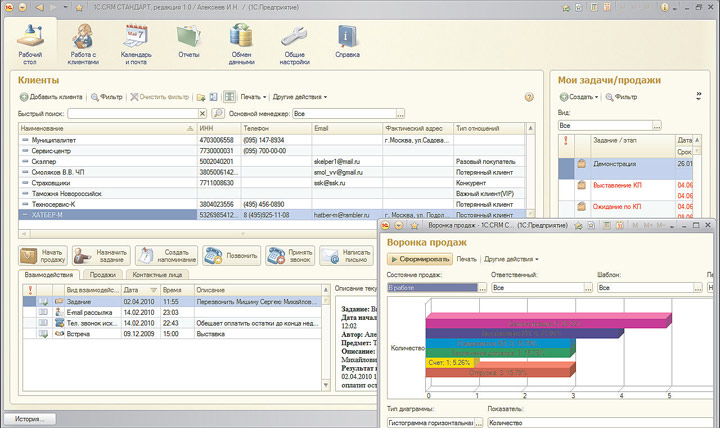Open the Рабочий стол section

pos(30,44)
